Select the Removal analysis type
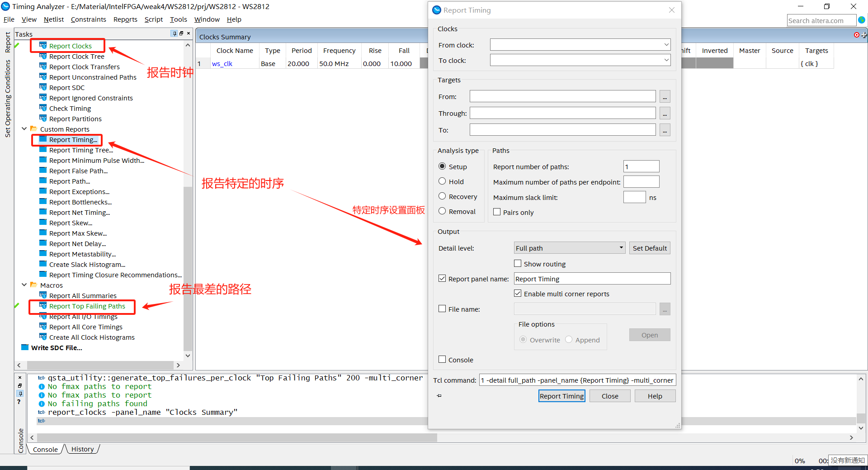Viewport: 868px width, 470px height. tap(442, 211)
